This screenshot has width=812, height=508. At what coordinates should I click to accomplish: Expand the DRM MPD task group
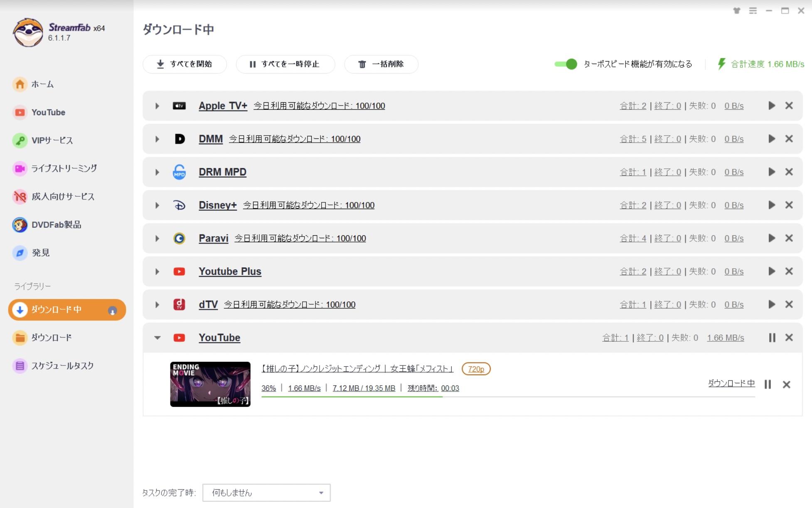[157, 172]
